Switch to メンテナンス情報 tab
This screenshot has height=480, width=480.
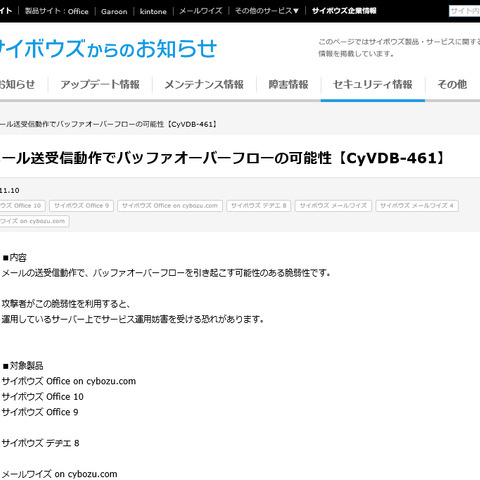204,84
